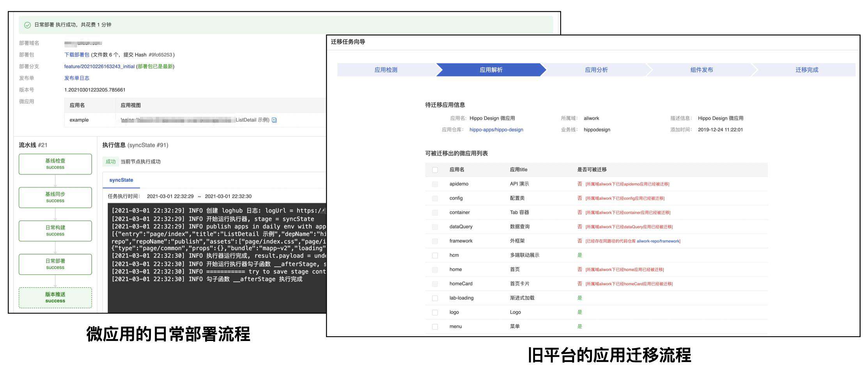
Task: Click the 流水线 #21 heading
Action: [x=33, y=145]
